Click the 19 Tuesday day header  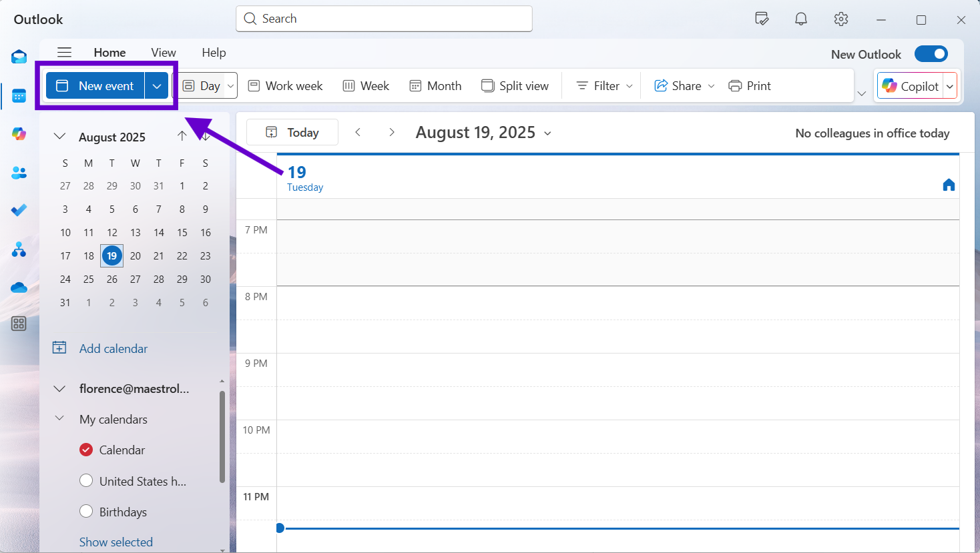coord(305,178)
